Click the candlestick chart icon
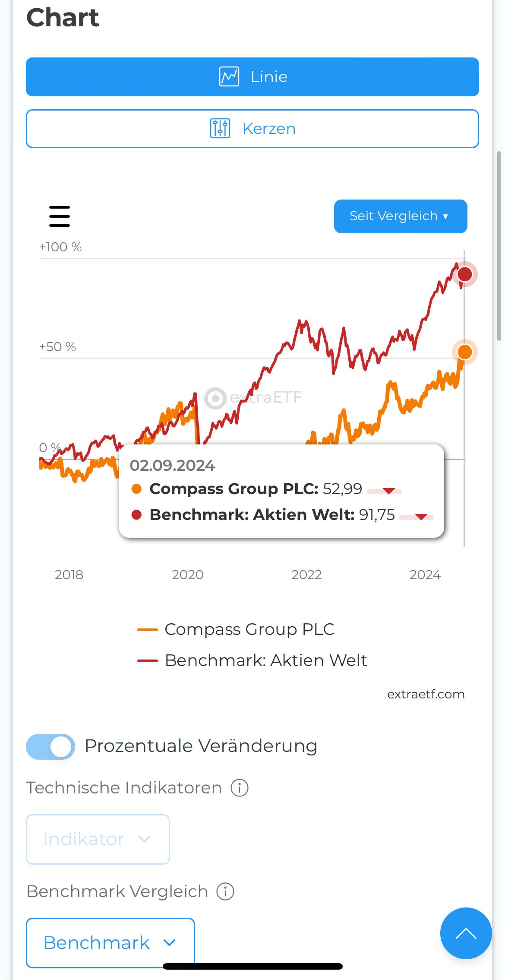 click(220, 129)
